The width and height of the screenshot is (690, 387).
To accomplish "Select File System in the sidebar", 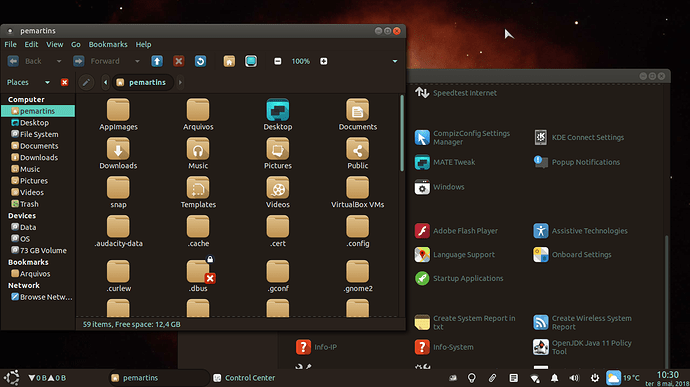I will click(38, 134).
